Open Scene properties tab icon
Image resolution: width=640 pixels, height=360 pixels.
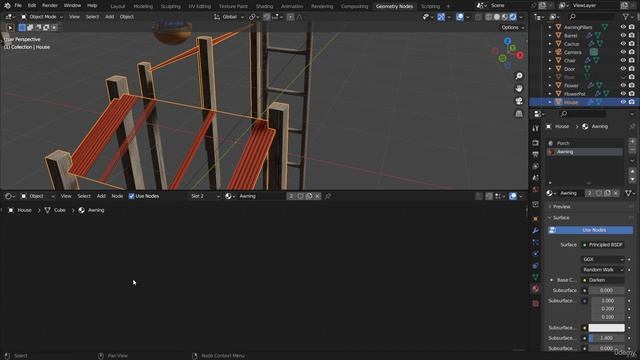(536, 178)
